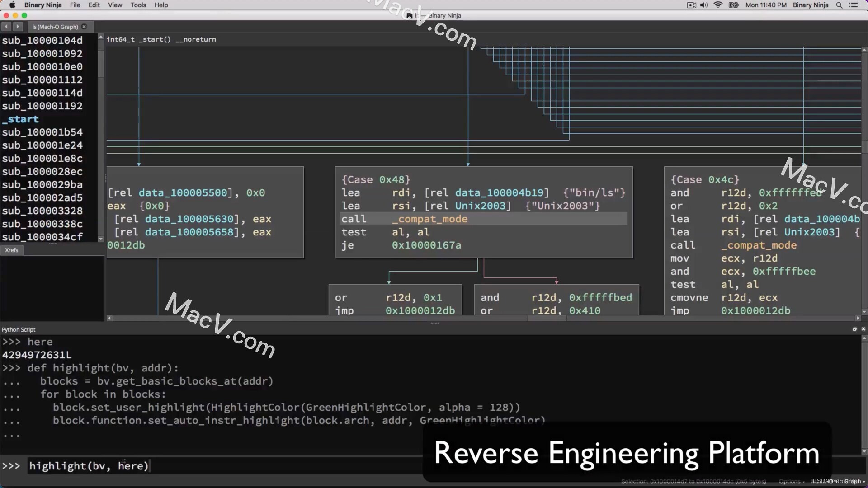This screenshot has width=868, height=488.
Task: Select sub_100001b54 in the function list
Action: coord(42,132)
